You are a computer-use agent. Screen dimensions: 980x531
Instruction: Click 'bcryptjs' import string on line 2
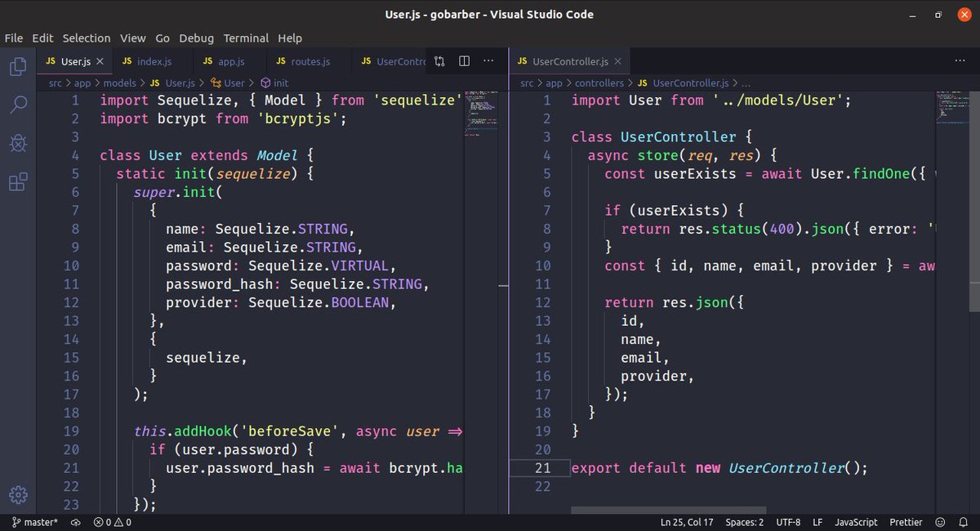[299, 118]
